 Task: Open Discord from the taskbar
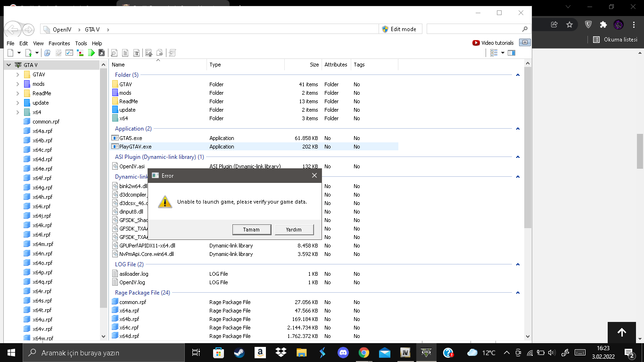(x=343, y=353)
